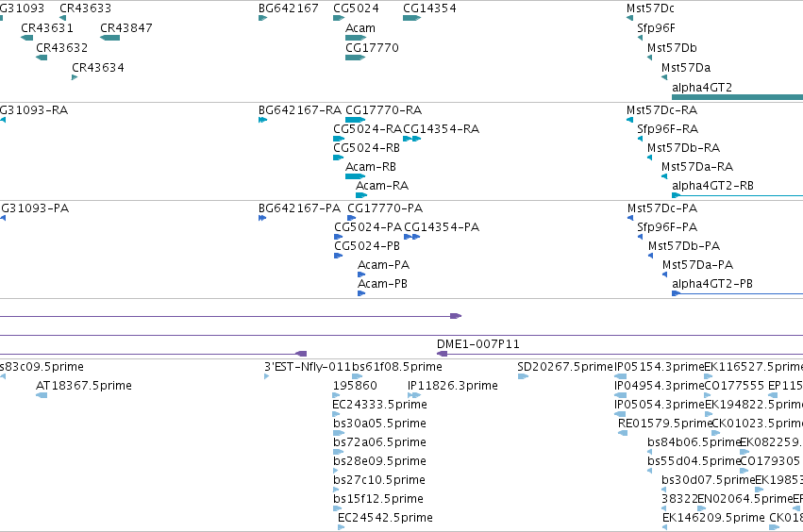Click protein CG14354-PA

point(442,227)
